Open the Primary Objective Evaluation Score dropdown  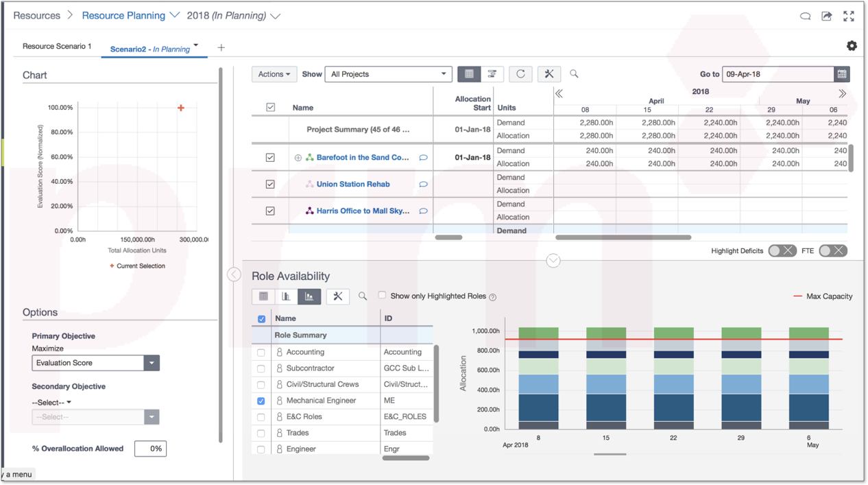pyautogui.click(x=95, y=363)
